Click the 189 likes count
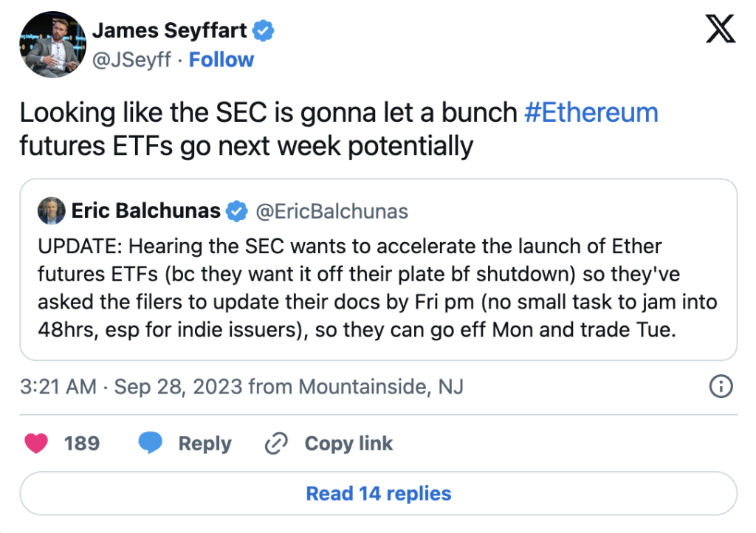756x533 pixels. tap(82, 444)
